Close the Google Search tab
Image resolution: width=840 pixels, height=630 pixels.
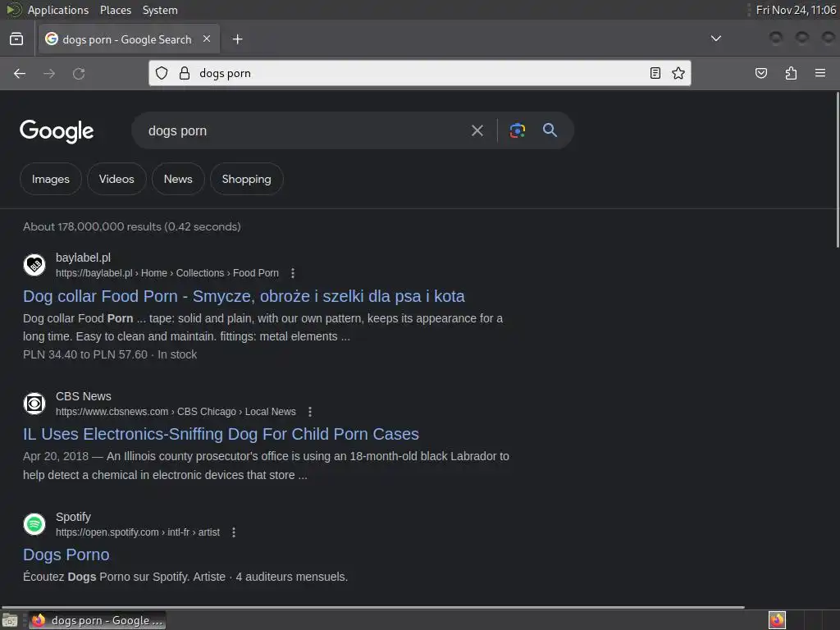click(x=207, y=39)
